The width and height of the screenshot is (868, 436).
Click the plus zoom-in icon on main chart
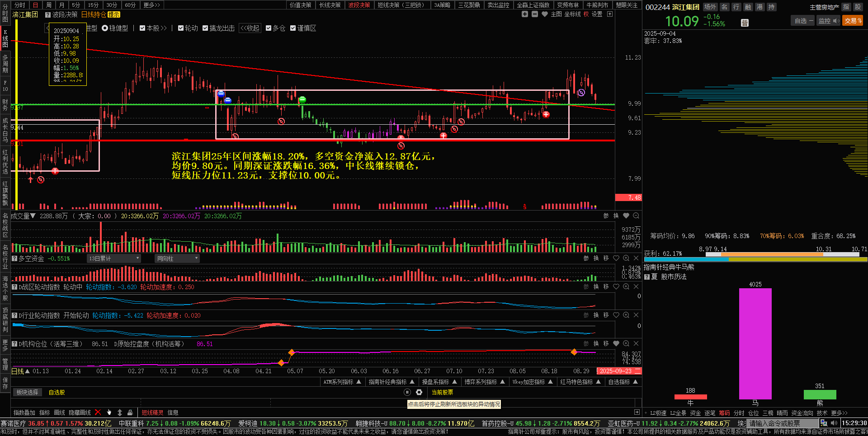click(x=525, y=14)
